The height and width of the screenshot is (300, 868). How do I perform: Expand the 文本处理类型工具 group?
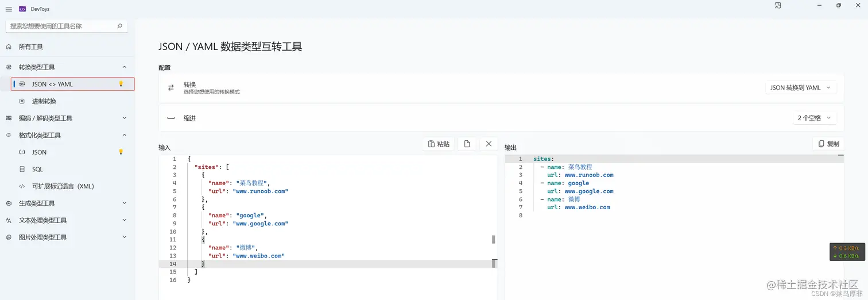pyautogui.click(x=68, y=220)
